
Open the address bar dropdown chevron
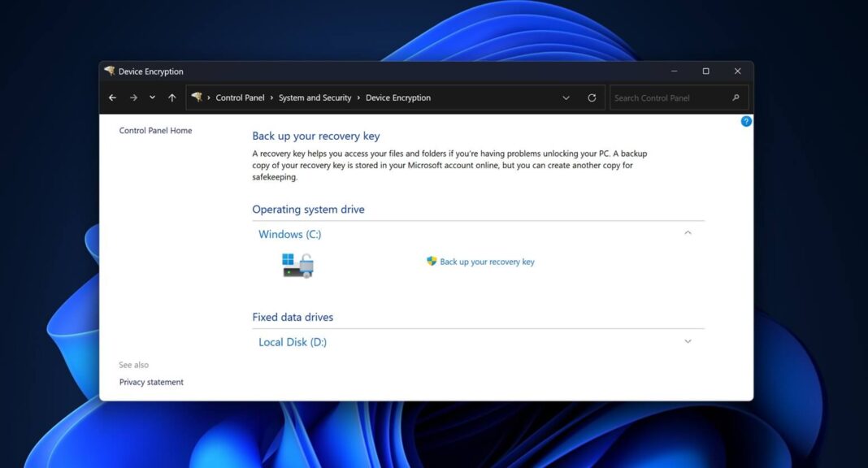(566, 97)
